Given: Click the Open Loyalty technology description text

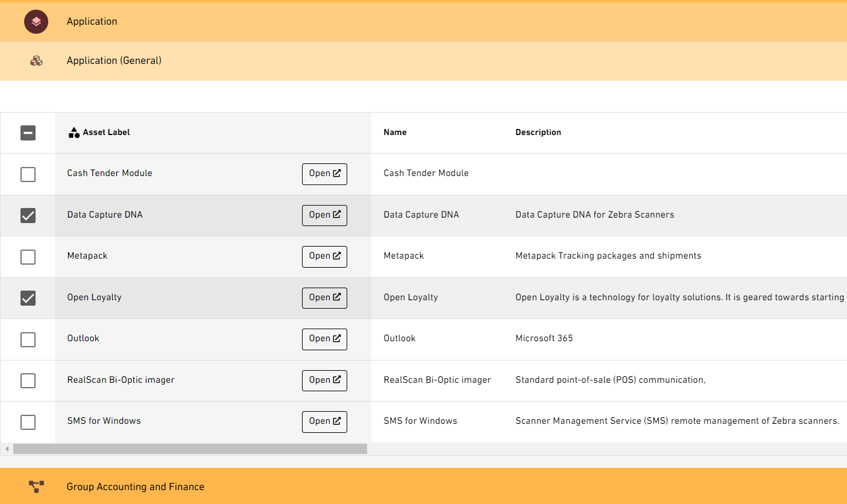Looking at the screenshot, I should [x=680, y=297].
